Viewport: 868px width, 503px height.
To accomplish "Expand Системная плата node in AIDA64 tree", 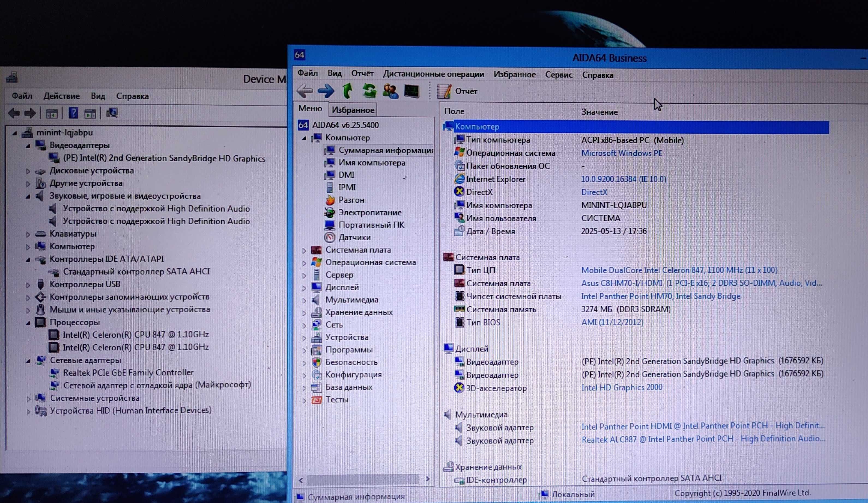I will click(x=304, y=251).
